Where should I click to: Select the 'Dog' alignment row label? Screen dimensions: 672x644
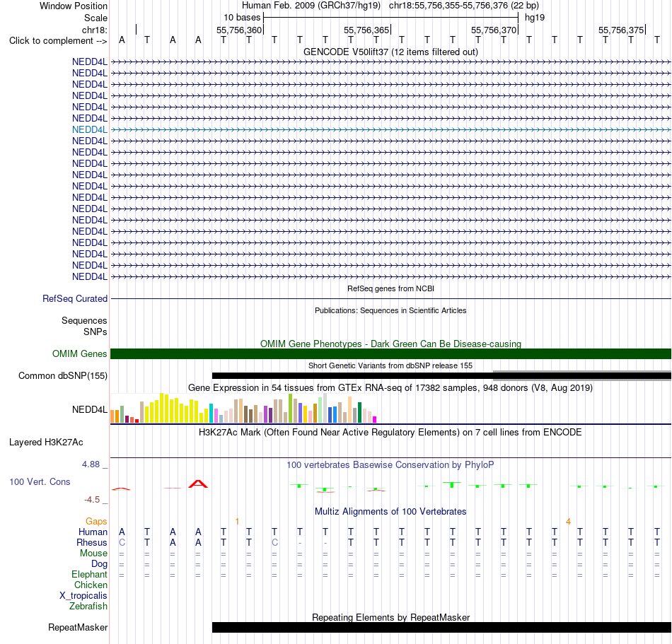coord(99,564)
